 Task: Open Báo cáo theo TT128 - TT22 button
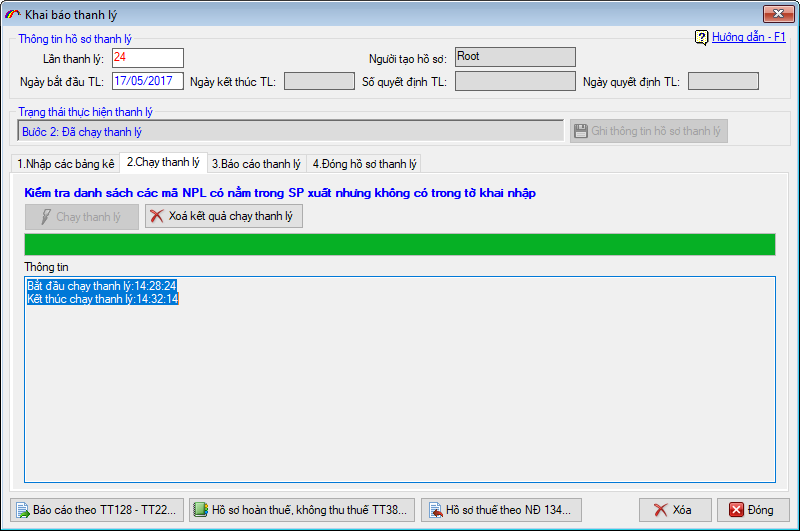pyautogui.click(x=97, y=510)
